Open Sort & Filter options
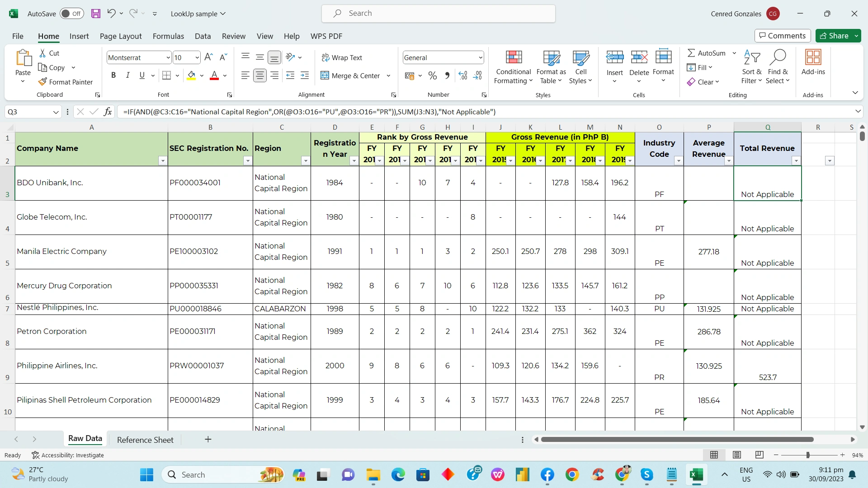 tap(751, 67)
